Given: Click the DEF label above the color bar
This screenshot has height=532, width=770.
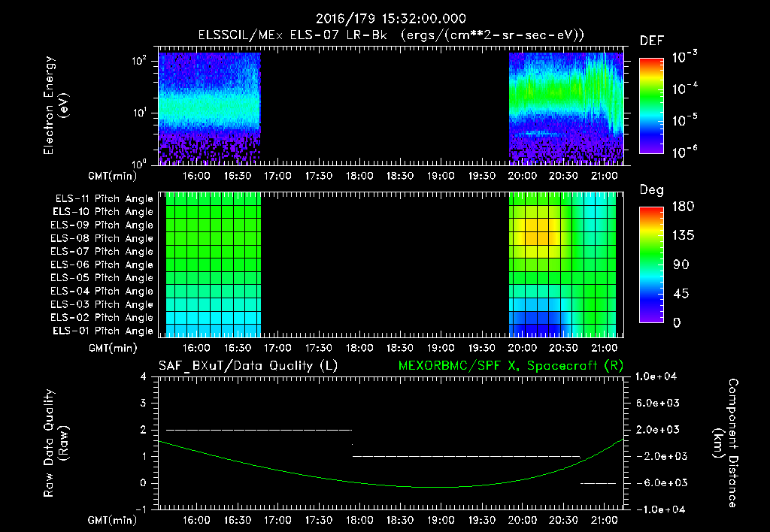Looking at the screenshot, I should (x=652, y=41).
